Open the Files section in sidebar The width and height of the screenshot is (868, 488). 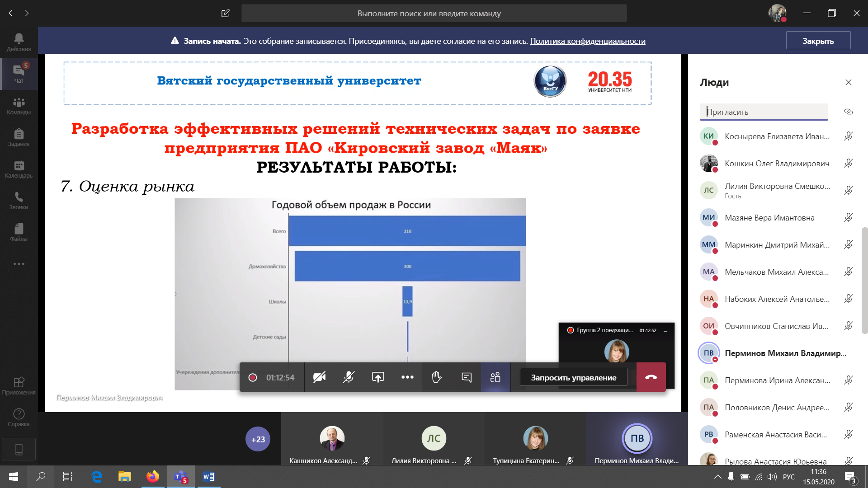pos(19,232)
